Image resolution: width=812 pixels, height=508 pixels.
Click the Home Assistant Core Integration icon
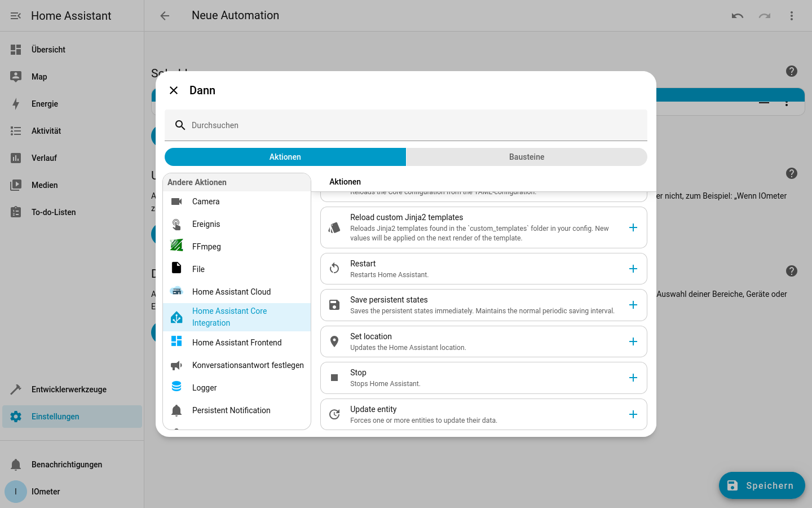click(176, 317)
